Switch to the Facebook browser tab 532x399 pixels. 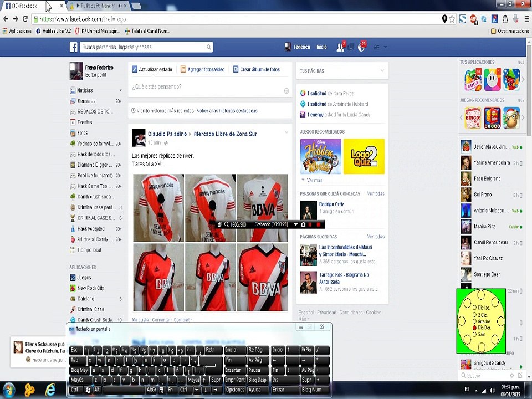coord(32,6)
